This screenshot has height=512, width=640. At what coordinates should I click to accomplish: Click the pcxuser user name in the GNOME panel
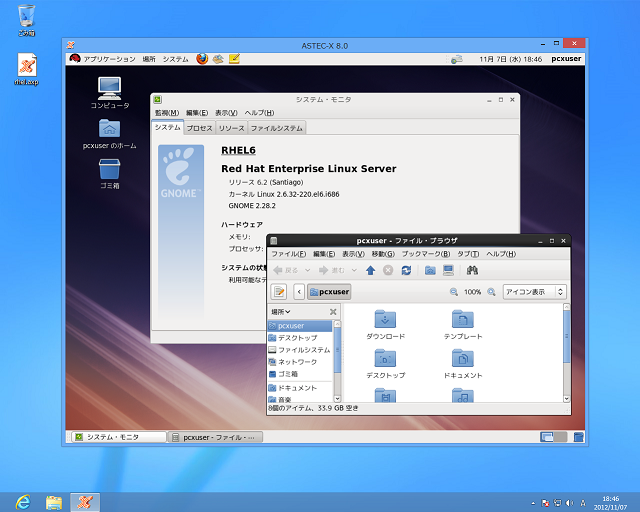click(566, 59)
